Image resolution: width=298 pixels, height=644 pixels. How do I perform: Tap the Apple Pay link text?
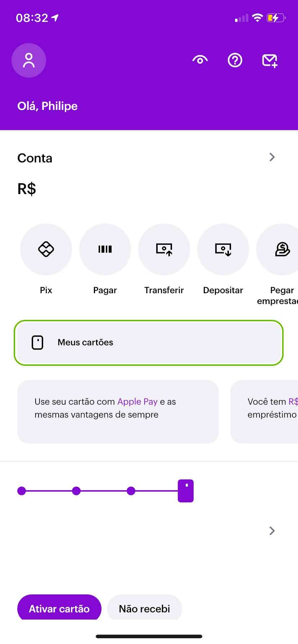(137, 401)
